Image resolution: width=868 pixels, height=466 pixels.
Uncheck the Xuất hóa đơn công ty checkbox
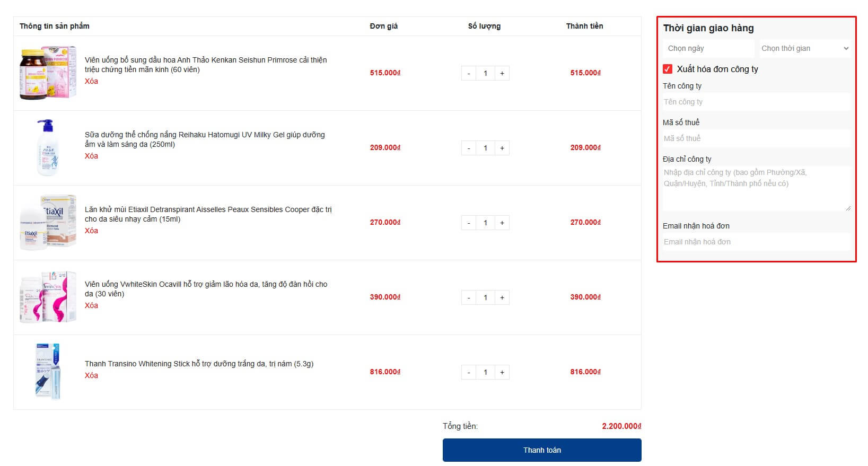668,69
